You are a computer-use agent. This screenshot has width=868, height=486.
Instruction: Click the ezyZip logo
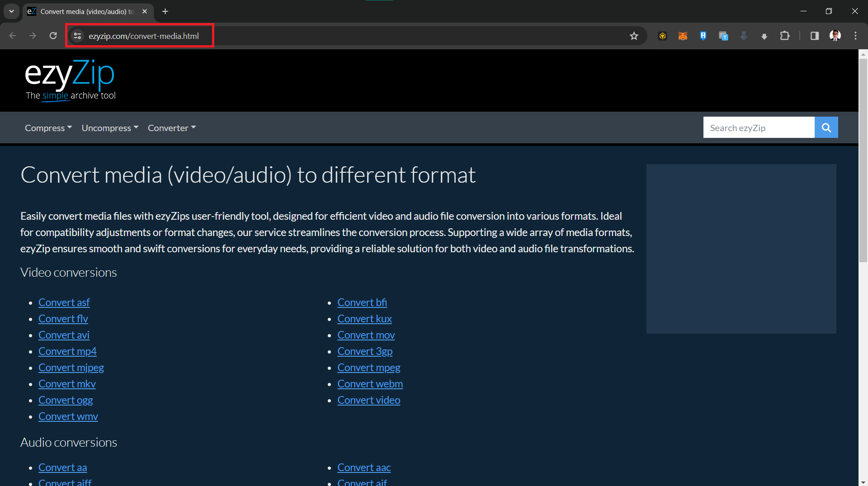point(70,75)
